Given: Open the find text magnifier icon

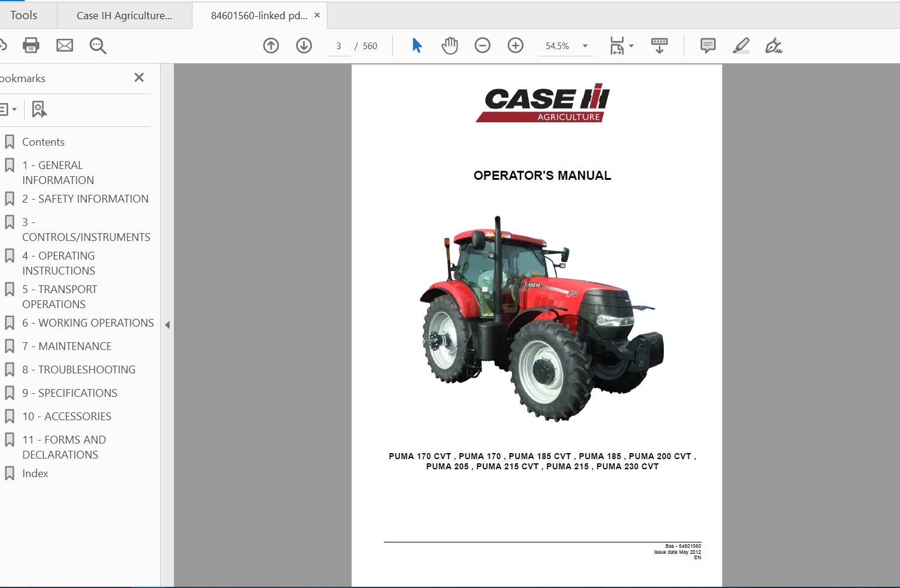Looking at the screenshot, I should (x=98, y=46).
